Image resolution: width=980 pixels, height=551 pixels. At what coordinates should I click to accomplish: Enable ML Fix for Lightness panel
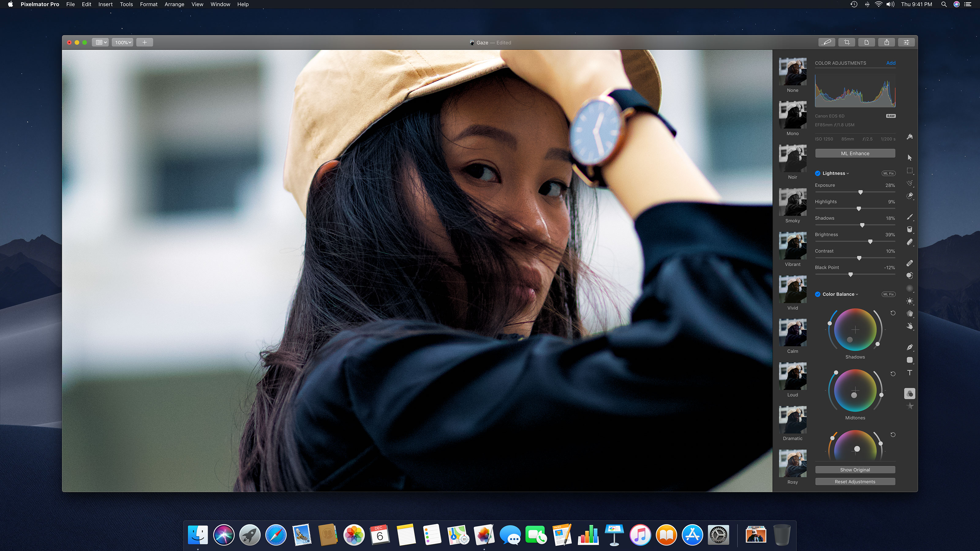click(888, 173)
